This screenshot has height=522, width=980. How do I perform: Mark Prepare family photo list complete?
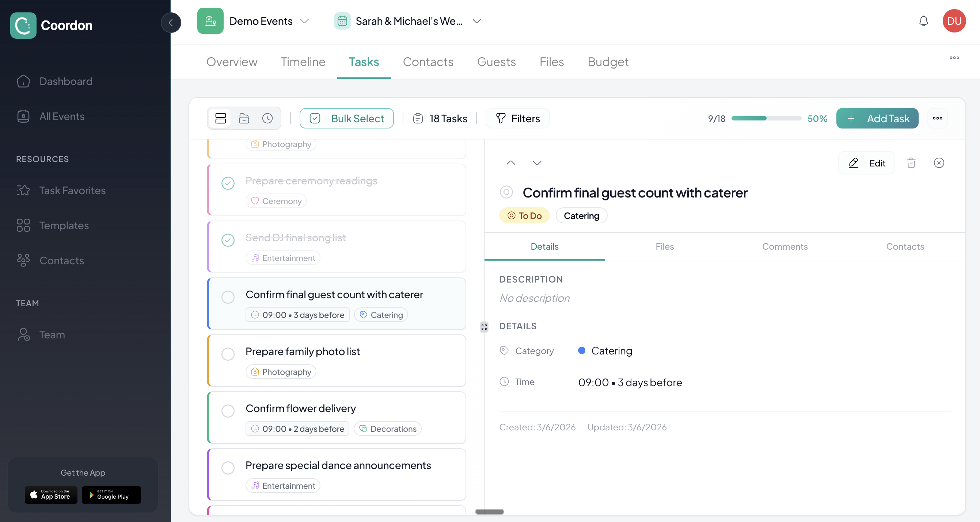click(228, 354)
